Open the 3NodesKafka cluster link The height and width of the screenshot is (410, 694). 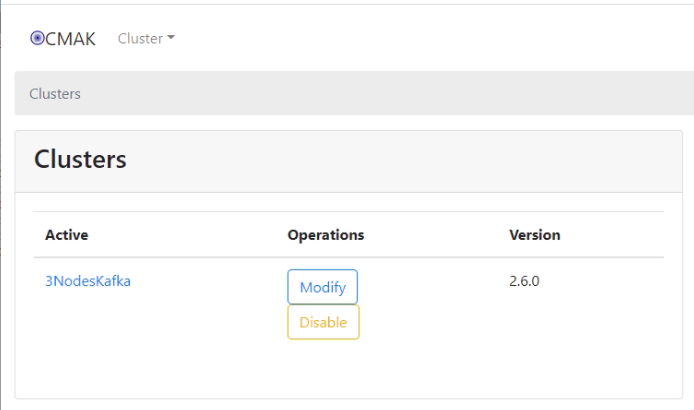click(x=88, y=281)
